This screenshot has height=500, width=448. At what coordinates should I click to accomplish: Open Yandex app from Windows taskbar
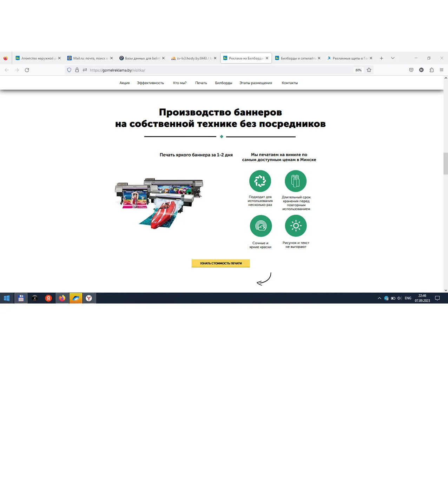[x=48, y=298]
